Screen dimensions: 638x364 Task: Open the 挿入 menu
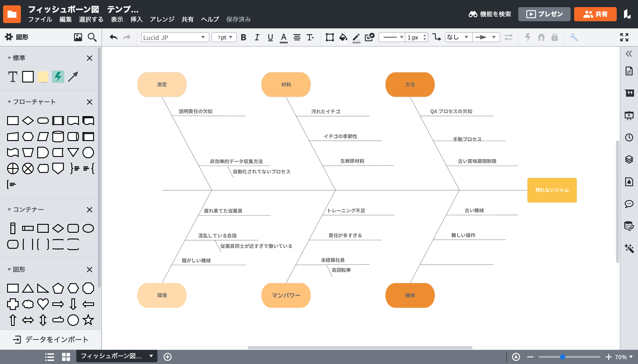136,19
